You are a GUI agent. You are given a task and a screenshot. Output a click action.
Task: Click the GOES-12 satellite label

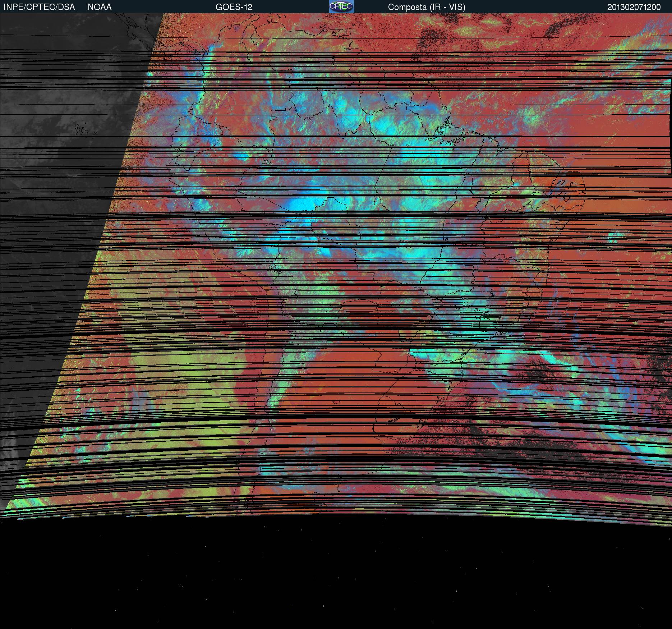[234, 7]
